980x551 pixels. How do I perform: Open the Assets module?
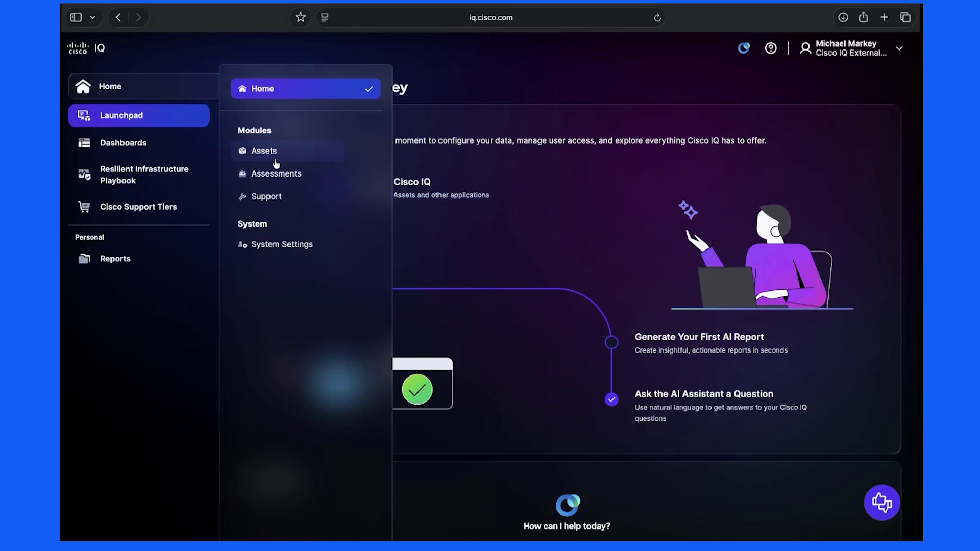click(287, 151)
